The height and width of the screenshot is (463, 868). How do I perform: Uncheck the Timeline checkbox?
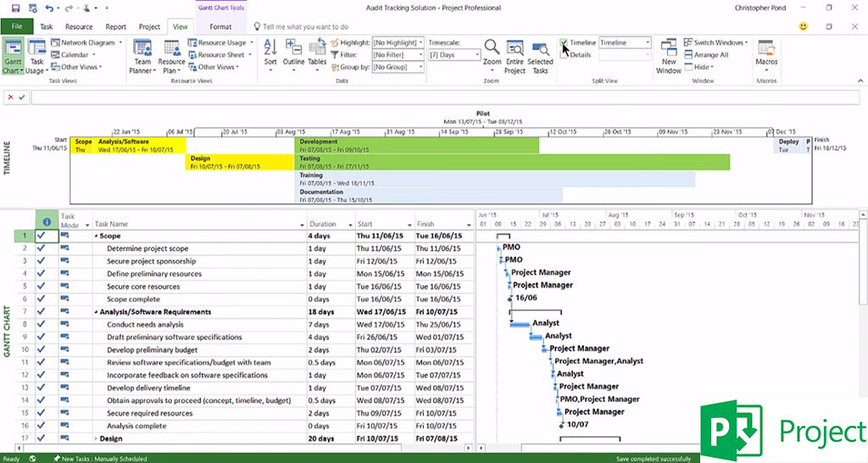(x=565, y=42)
